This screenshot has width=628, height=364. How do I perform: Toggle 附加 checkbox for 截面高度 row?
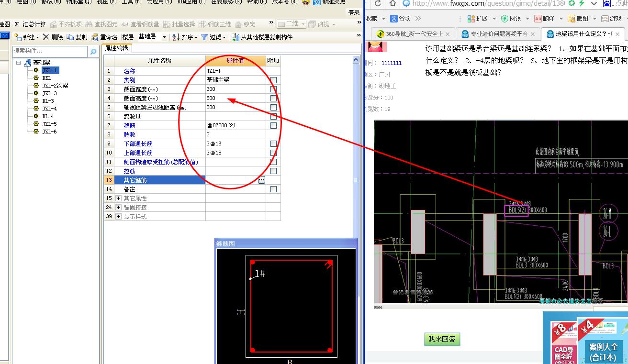point(273,98)
